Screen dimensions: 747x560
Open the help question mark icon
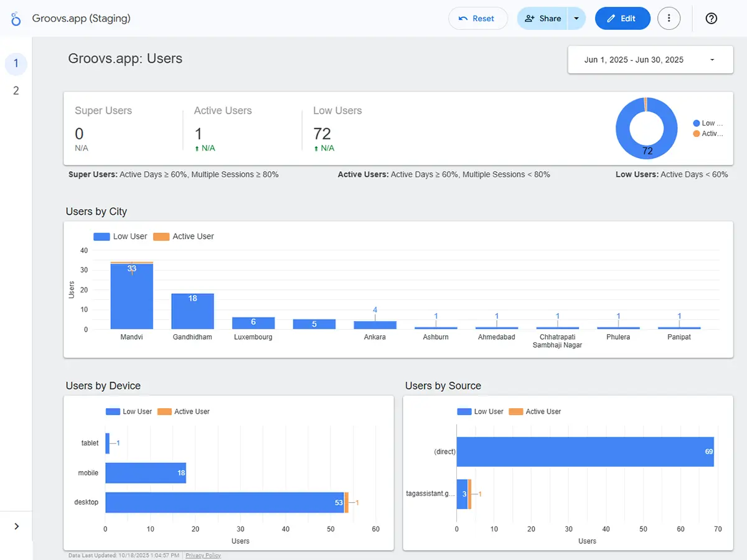712,19
